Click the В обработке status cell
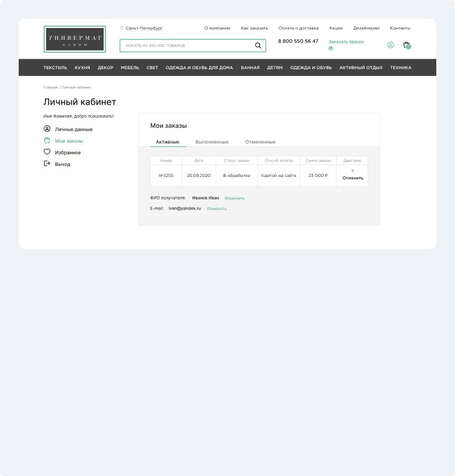 point(237,176)
